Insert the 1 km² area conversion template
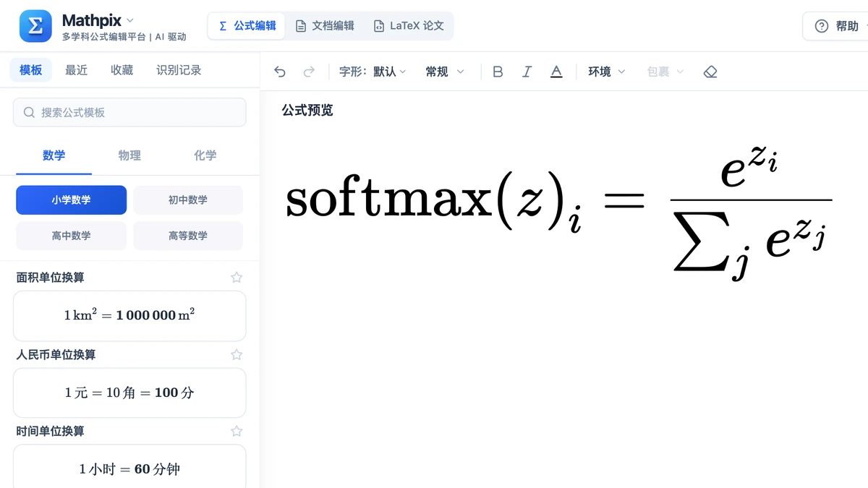868x488 pixels. coord(129,316)
